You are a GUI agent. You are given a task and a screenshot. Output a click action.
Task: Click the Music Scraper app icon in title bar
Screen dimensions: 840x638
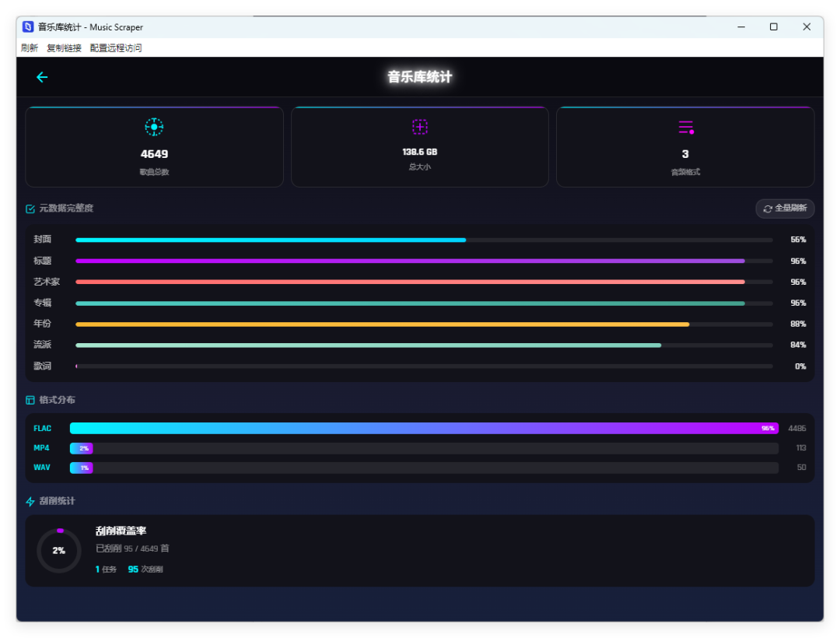tap(28, 26)
